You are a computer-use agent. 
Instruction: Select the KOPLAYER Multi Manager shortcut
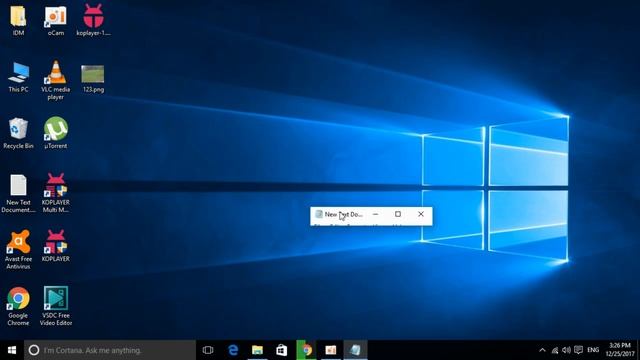coord(56,193)
